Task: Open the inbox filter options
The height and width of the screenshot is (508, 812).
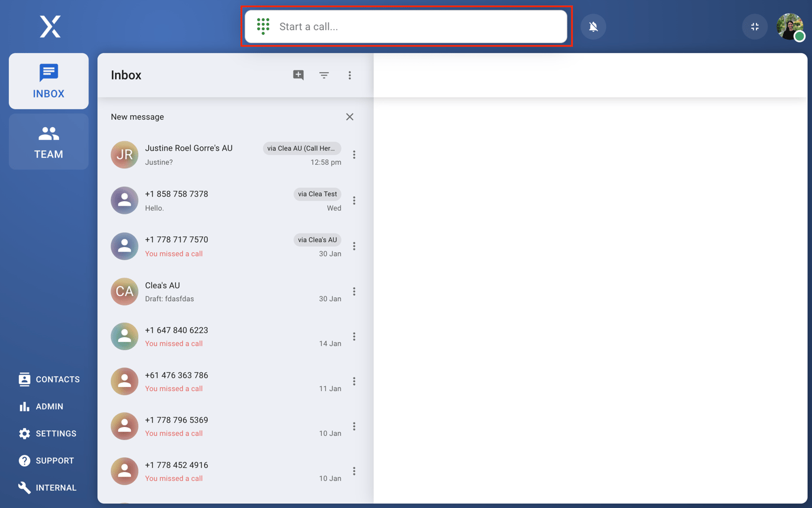Action: click(324, 75)
